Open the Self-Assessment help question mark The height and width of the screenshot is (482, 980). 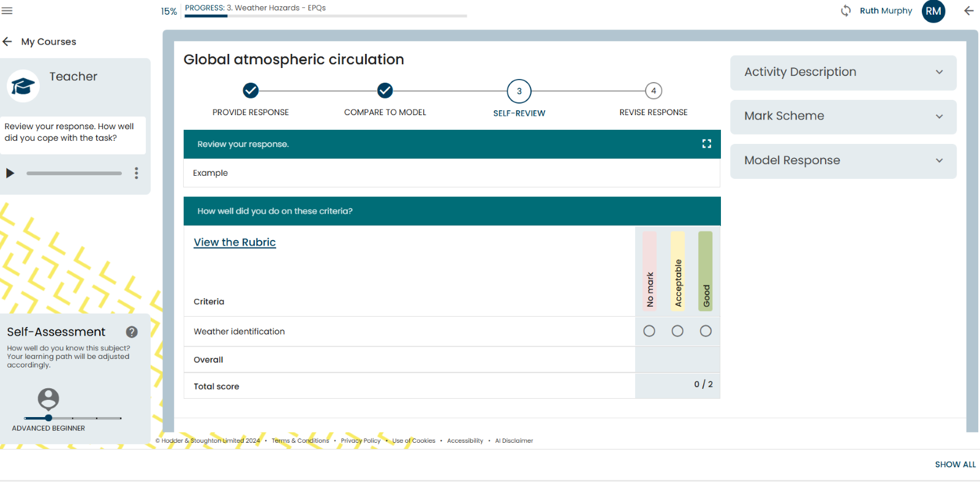pos(132,332)
